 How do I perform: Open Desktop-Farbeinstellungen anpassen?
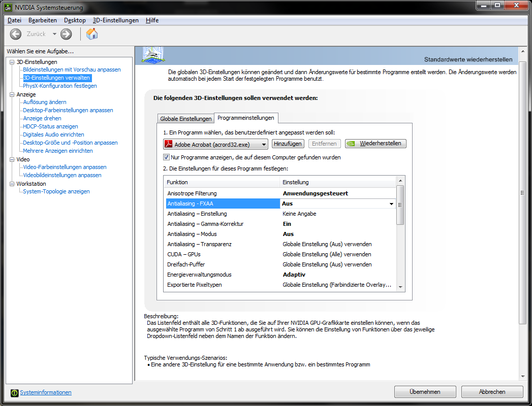pos(68,110)
